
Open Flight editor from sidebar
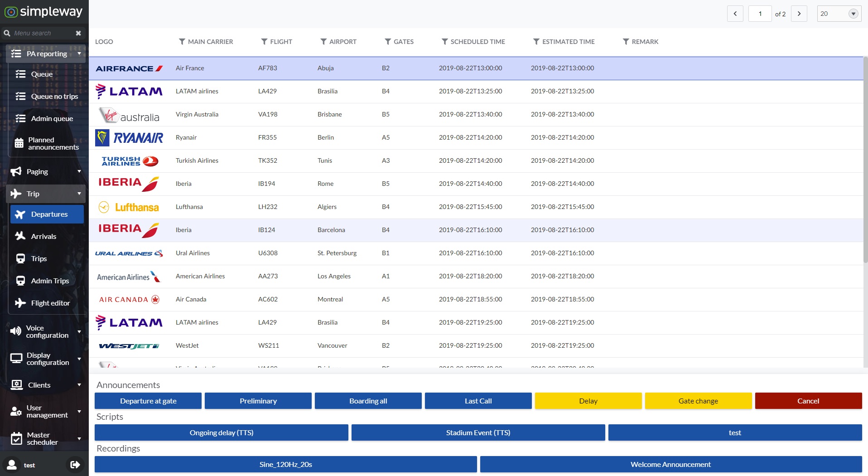(50, 303)
